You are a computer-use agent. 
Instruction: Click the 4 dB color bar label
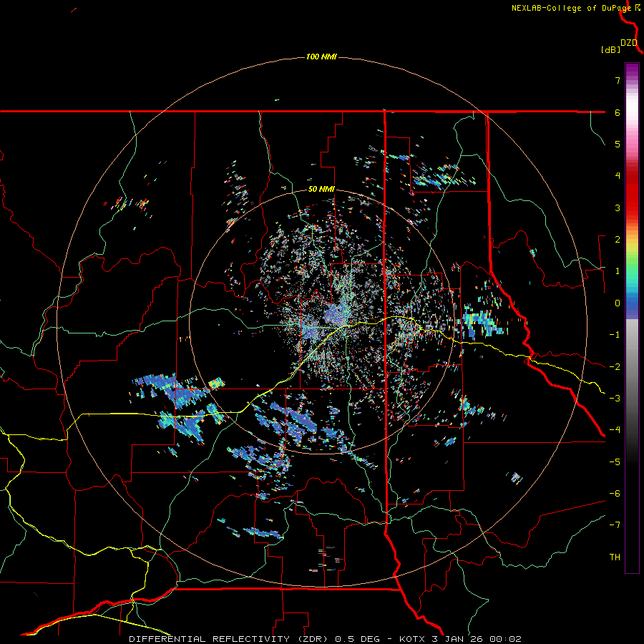618,176
